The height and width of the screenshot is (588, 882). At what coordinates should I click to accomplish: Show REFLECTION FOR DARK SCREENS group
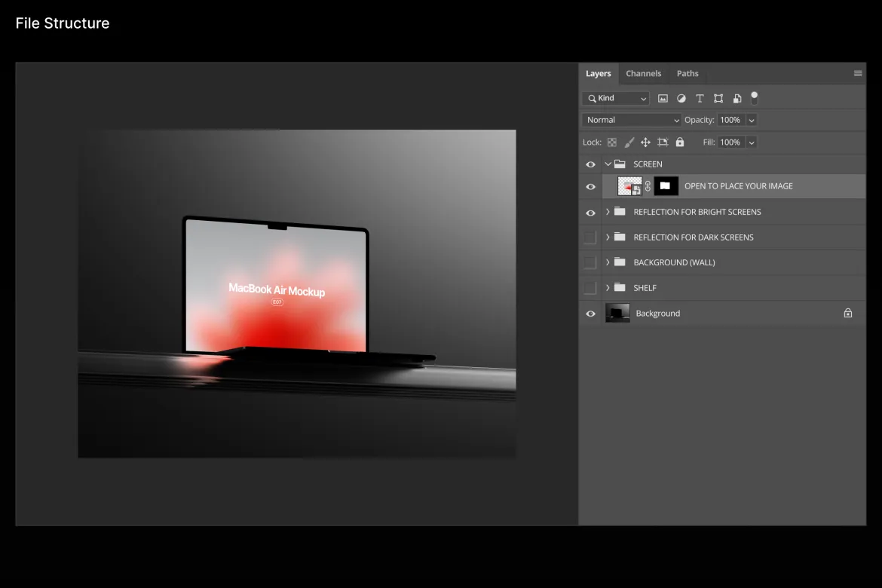[x=590, y=237]
